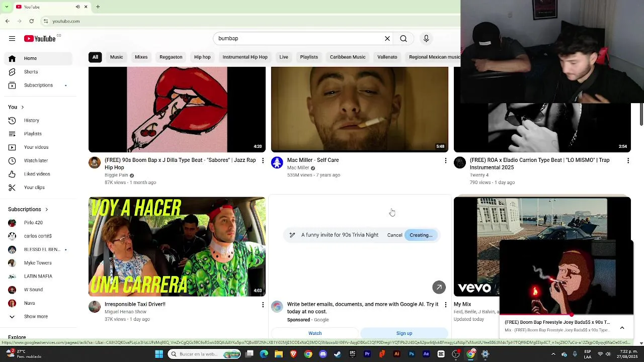The height and width of the screenshot is (362, 644).
Task: Select the All filter chip
Action: pos(95,57)
